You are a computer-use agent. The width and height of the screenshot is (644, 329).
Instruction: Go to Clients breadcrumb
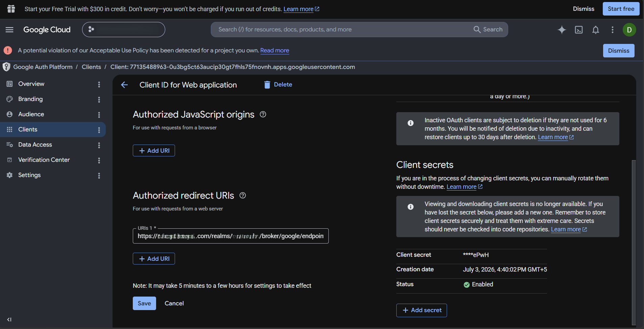coord(91,67)
